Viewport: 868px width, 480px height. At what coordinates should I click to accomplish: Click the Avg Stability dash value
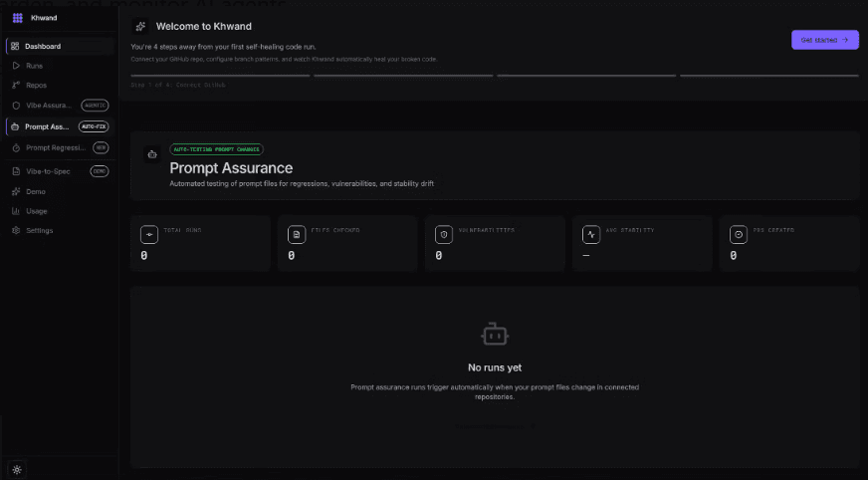pos(586,256)
